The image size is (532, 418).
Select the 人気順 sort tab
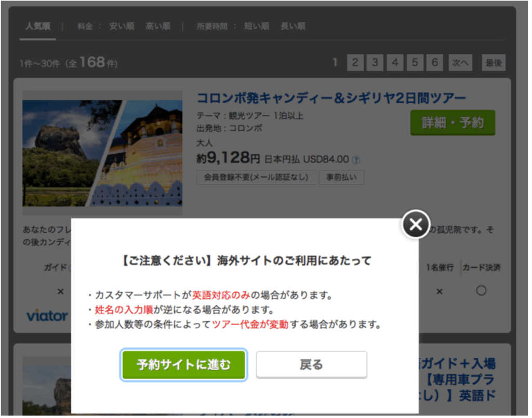(x=37, y=26)
